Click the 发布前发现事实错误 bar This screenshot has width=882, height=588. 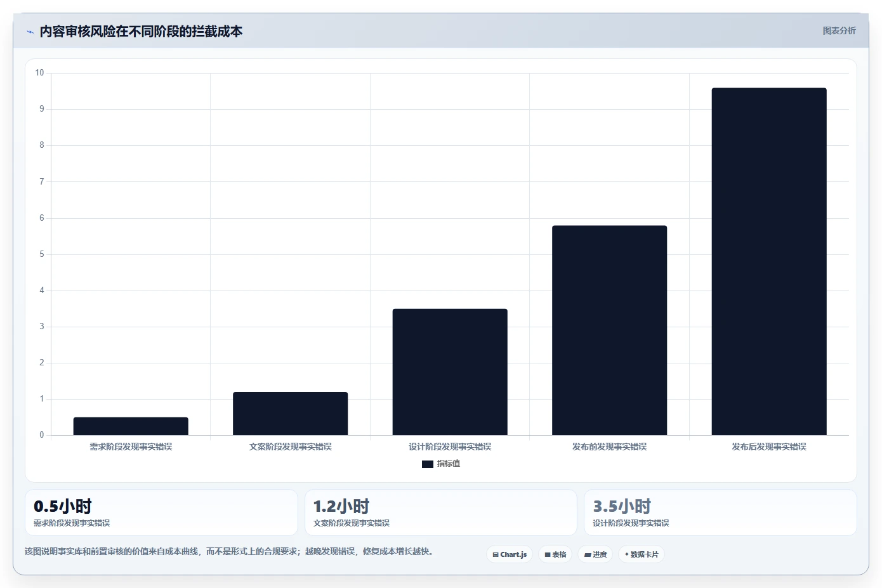610,330
